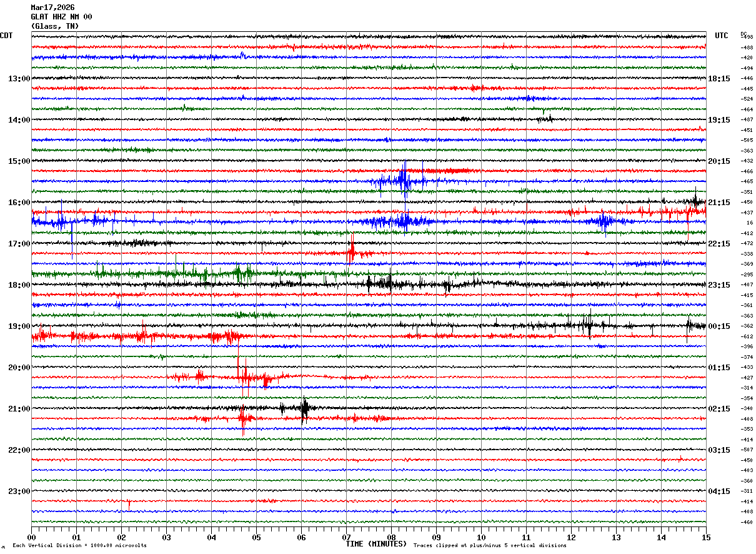This screenshot has height=554, width=756.
Task: Click the "Each Vertical Division = 1000.00 microvolts" note
Action: tap(79, 546)
